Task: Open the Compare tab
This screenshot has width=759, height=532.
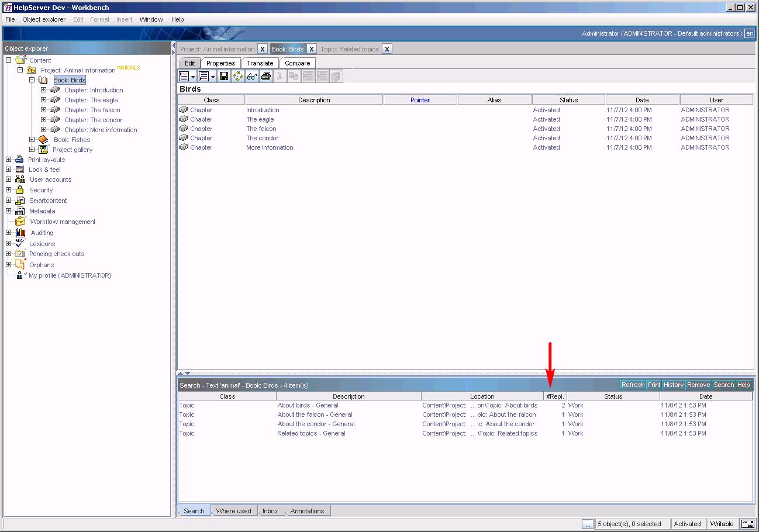Action: pyautogui.click(x=298, y=63)
